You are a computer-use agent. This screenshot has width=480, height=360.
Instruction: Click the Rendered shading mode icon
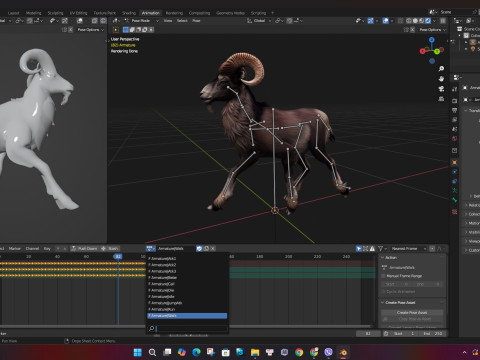pos(428,21)
